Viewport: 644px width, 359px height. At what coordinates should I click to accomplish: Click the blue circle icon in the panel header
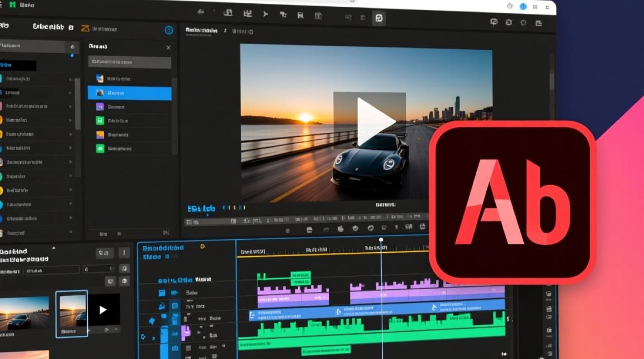point(169,30)
